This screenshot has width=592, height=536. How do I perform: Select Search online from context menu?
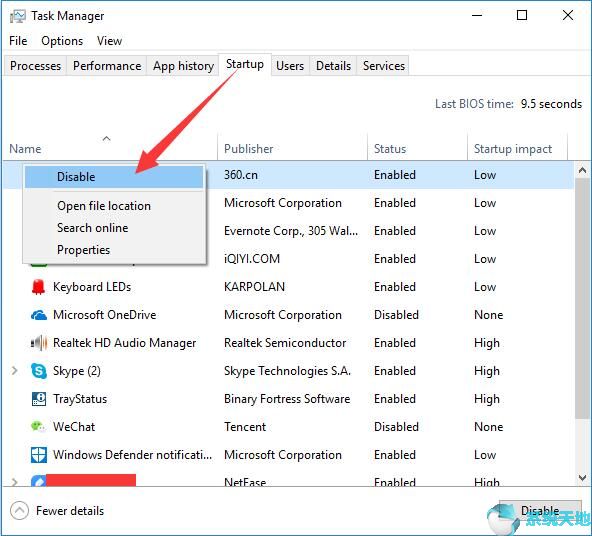tap(92, 228)
